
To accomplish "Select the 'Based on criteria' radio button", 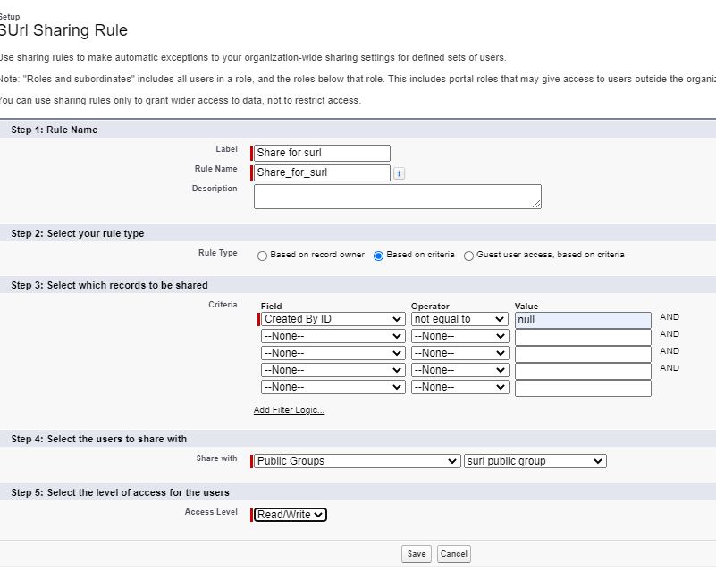I will coord(378,256).
